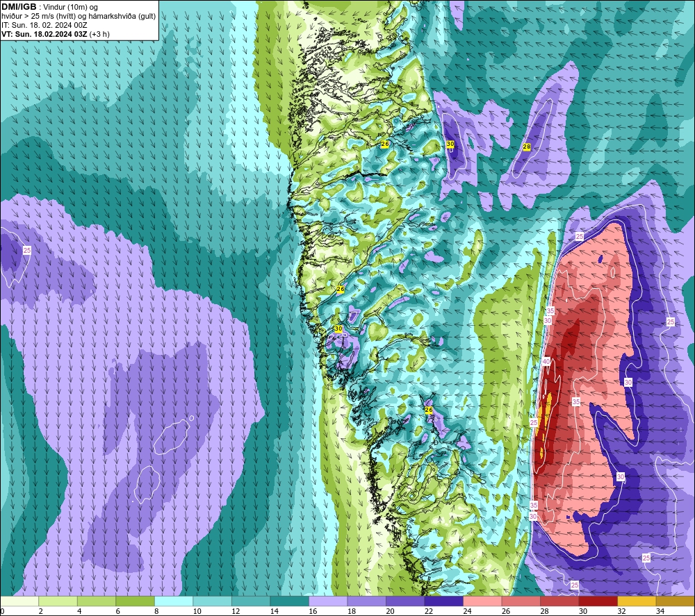Pick the 10–12 turquoise legend swatch
Viewport: 695px width, 616px height.
212,601
